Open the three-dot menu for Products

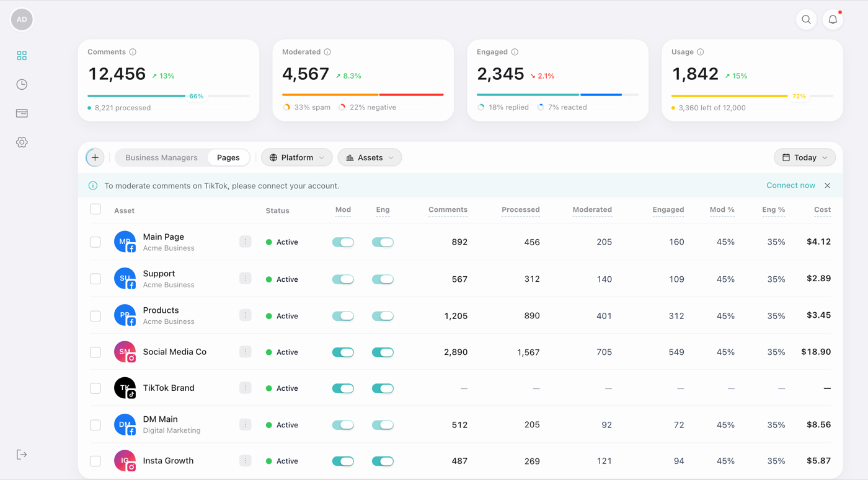pyautogui.click(x=246, y=315)
